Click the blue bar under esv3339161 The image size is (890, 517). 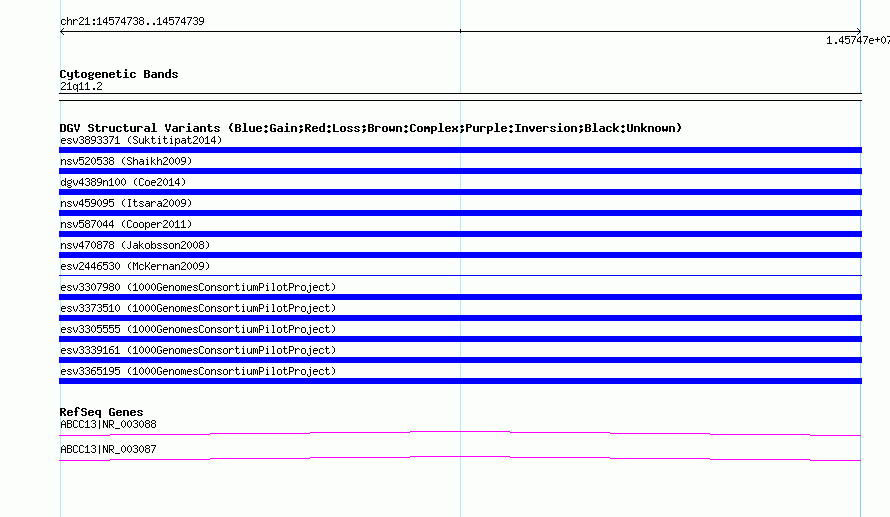click(x=460, y=360)
